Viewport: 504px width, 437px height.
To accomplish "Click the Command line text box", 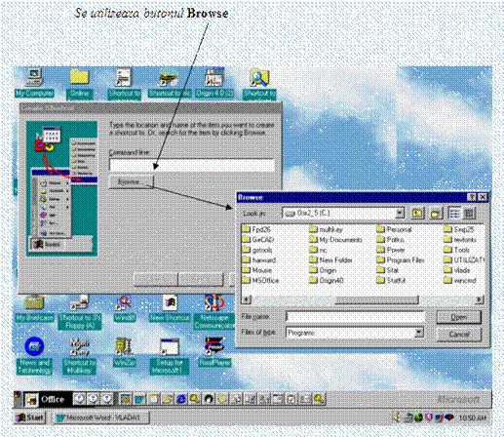I will (x=192, y=165).
